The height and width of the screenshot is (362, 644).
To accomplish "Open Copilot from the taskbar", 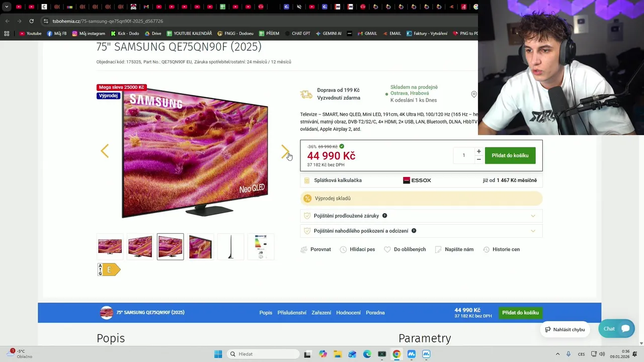I will (x=323, y=354).
